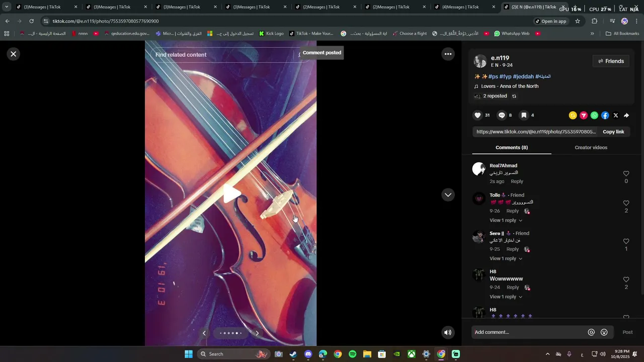The height and width of the screenshot is (362, 644).
Task: Open emoji picker in comment box
Action: [x=604, y=332]
